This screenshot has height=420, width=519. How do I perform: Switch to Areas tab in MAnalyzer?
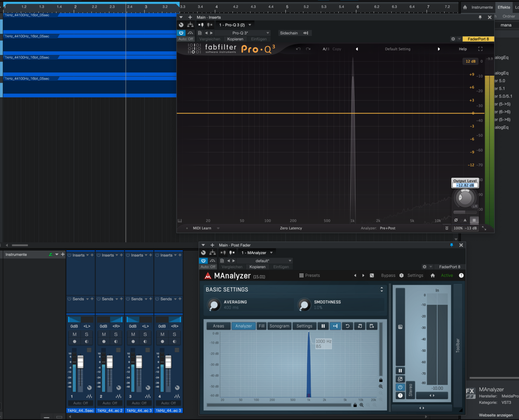pos(218,326)
